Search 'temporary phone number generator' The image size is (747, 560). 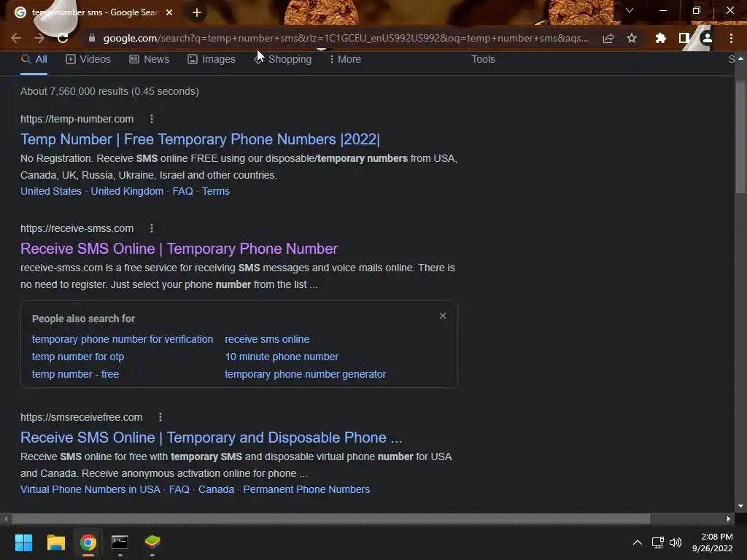[306, 374]
